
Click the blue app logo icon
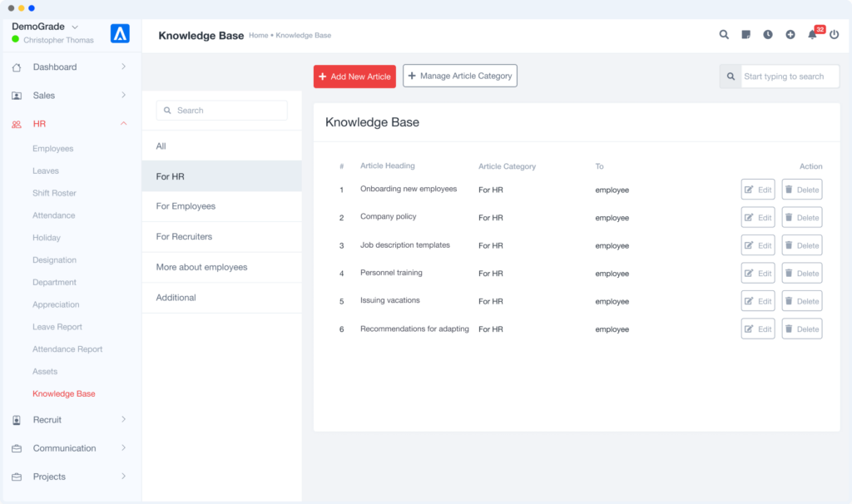click(120, 33)
